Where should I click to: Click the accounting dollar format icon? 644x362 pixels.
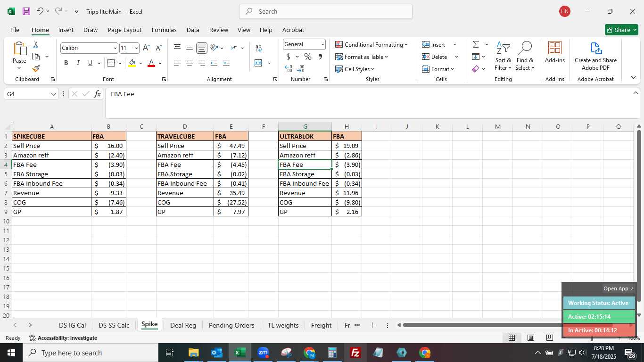point(288,57)
